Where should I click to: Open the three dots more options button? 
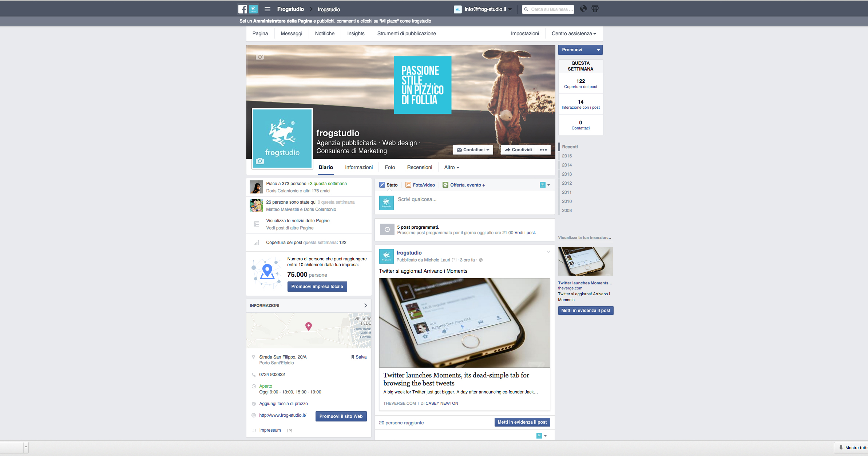coord(543,150)
